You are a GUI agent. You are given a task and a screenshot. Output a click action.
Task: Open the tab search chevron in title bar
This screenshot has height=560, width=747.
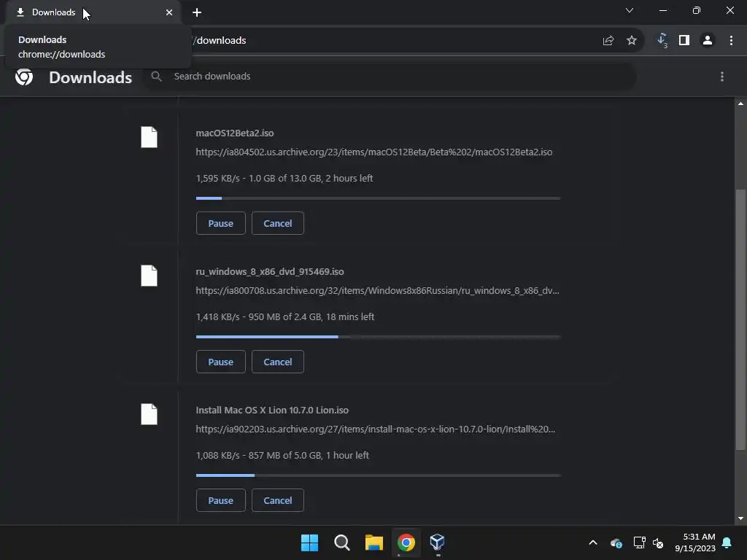tap(630, 10)
